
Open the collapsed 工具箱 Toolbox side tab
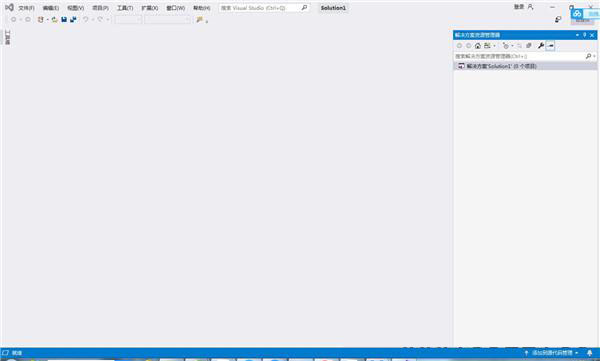7,38
